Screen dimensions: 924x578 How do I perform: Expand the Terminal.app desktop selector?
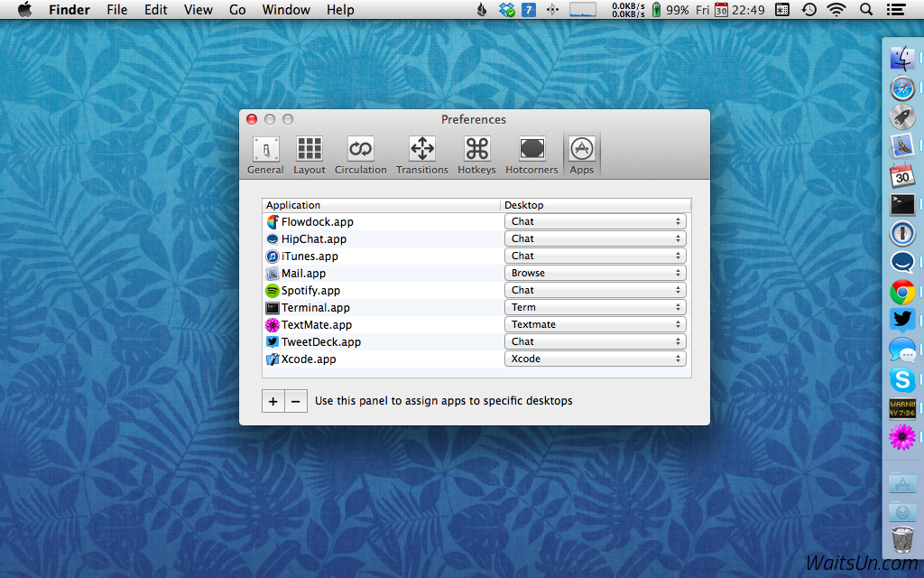click(595, 307)
